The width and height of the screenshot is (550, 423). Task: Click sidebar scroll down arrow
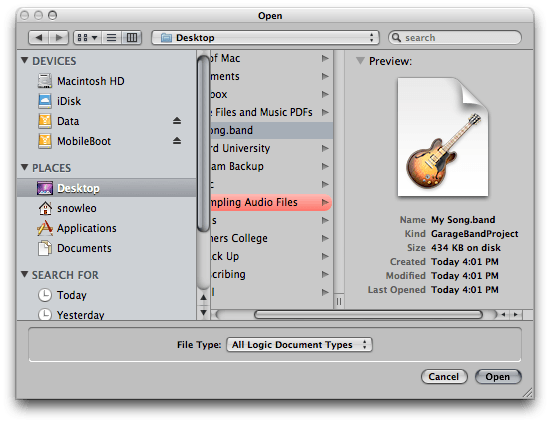coord(203,312)
